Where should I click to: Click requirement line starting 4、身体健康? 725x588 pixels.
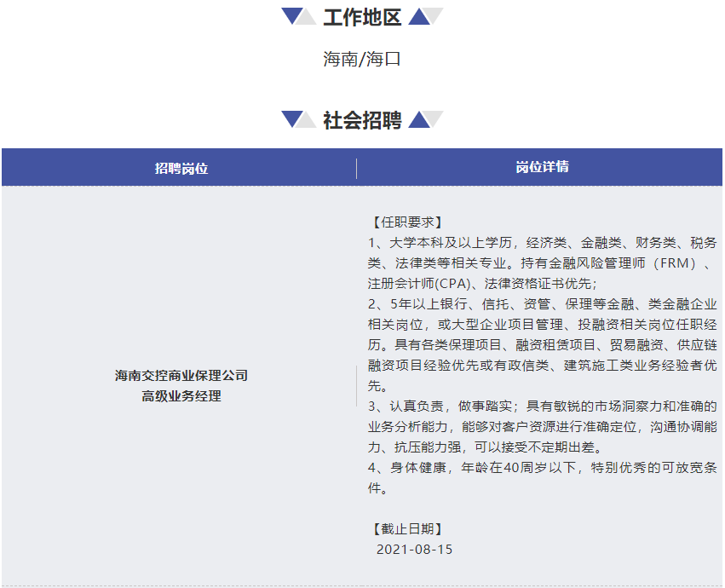point(542,468)
